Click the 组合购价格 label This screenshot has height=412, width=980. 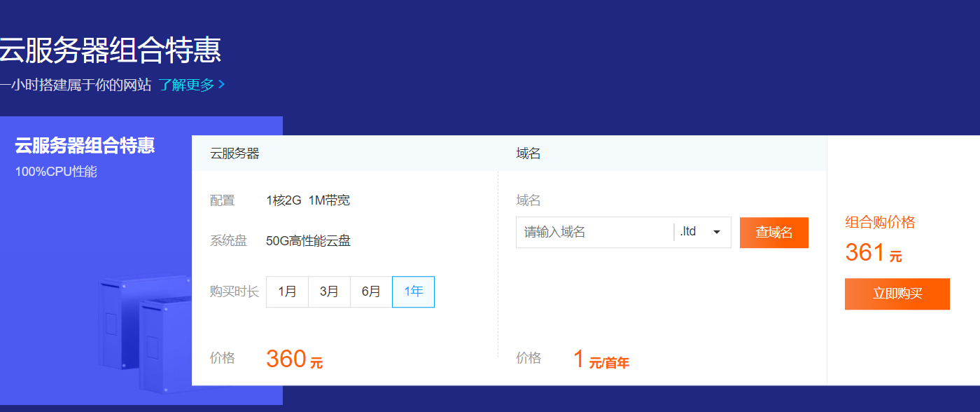pyautogui.click(x=880, y=222)
